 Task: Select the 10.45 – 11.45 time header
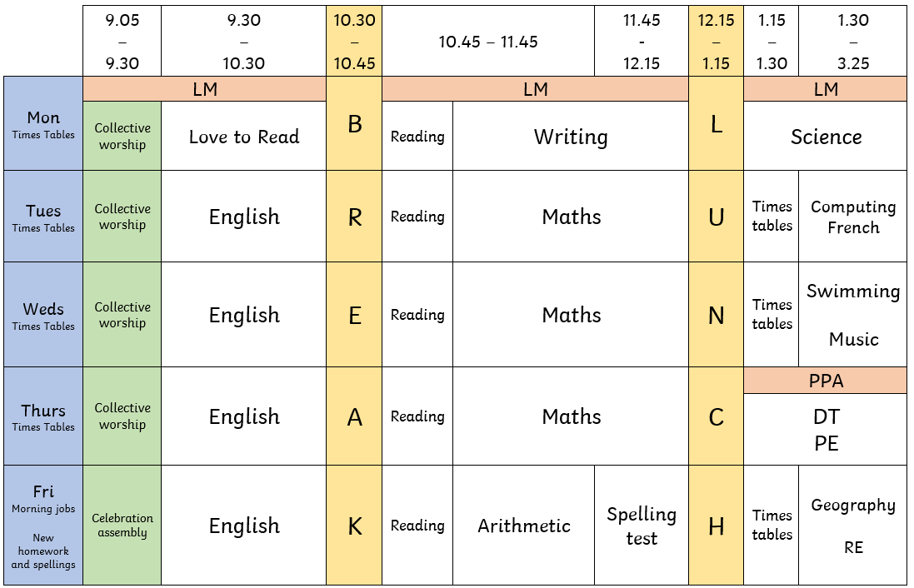tap(488, 42)
